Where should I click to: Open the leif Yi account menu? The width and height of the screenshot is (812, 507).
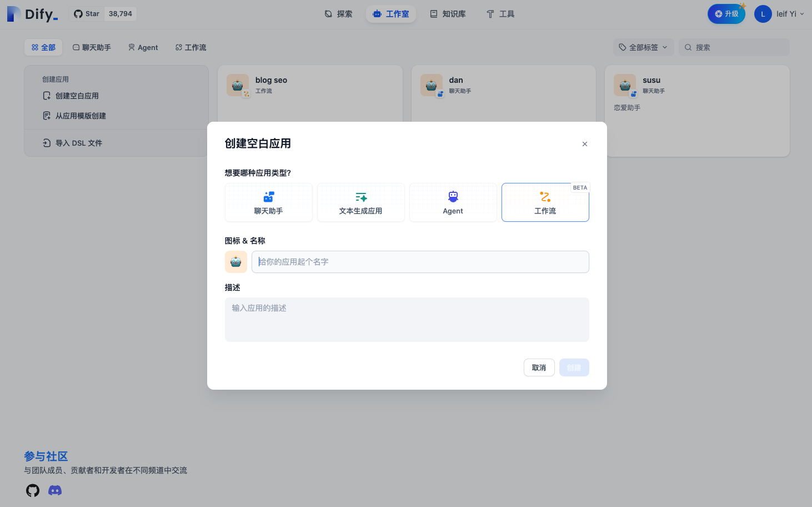780,14
